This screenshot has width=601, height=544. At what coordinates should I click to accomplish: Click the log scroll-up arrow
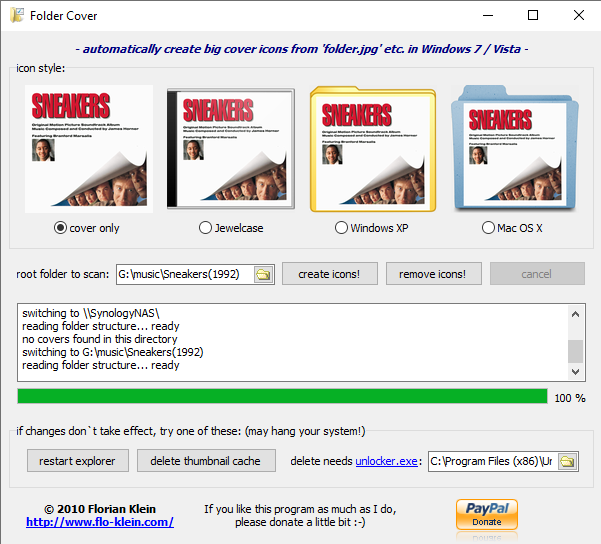click(575, 314)
